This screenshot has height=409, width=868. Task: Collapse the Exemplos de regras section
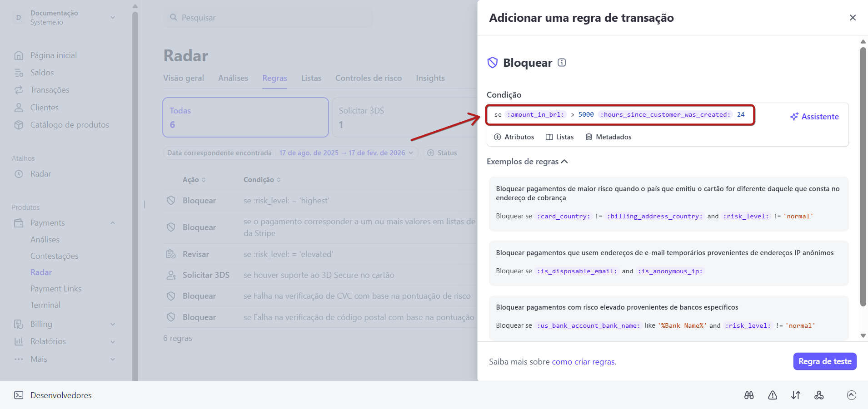[x=527, y=162]
